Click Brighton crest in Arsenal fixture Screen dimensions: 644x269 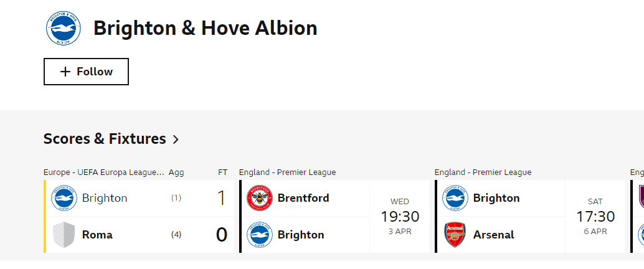point(455,198)
